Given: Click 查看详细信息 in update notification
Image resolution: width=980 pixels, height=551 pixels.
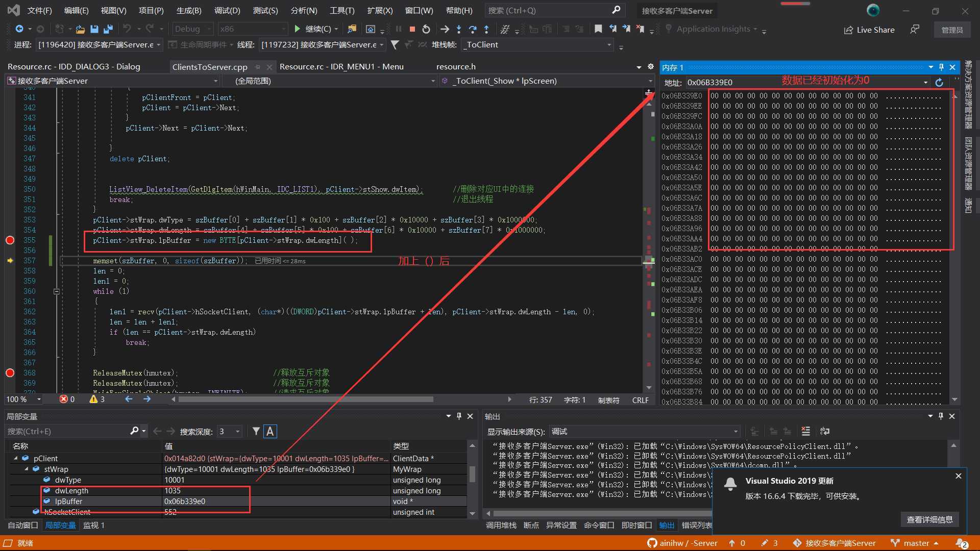Looking at the screenshot, I should [929, 519].
